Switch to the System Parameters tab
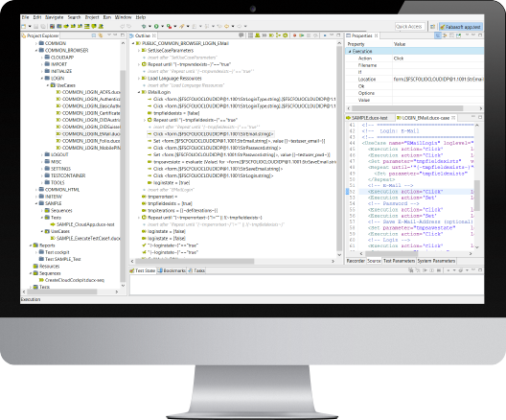 (x=436, y=261)
